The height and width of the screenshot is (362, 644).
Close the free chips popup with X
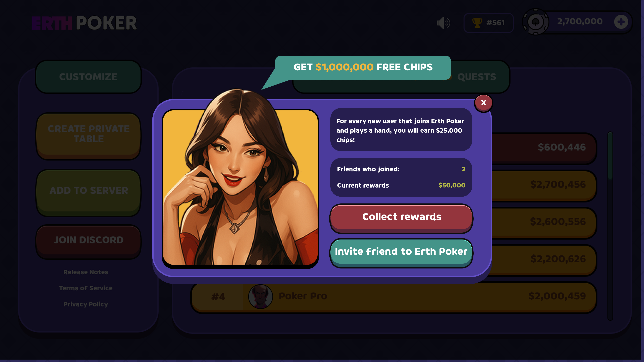[x=483, y=103]
